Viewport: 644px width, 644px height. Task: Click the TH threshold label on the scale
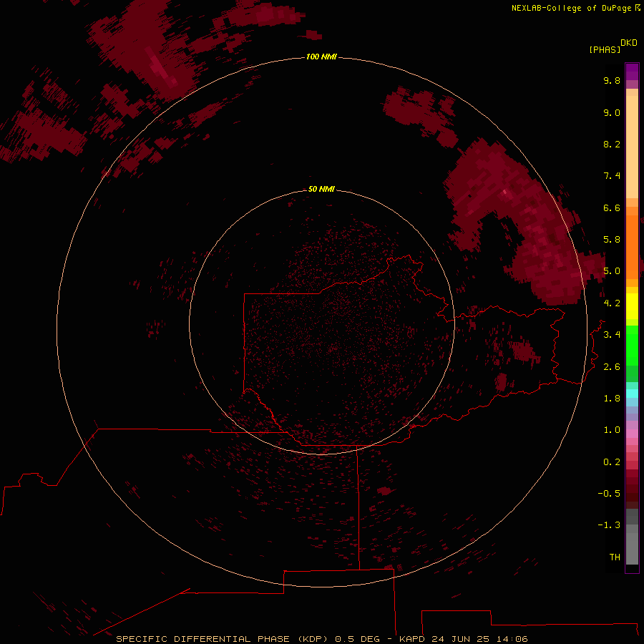[x=615, y=557]
